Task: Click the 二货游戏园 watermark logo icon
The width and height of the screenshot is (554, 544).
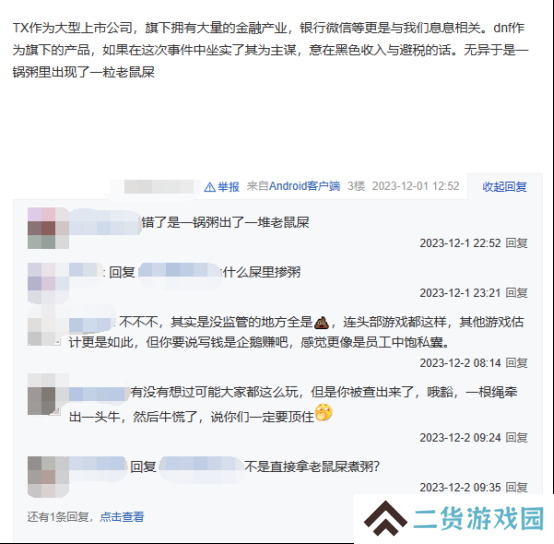Action: (x=385, y=518)
